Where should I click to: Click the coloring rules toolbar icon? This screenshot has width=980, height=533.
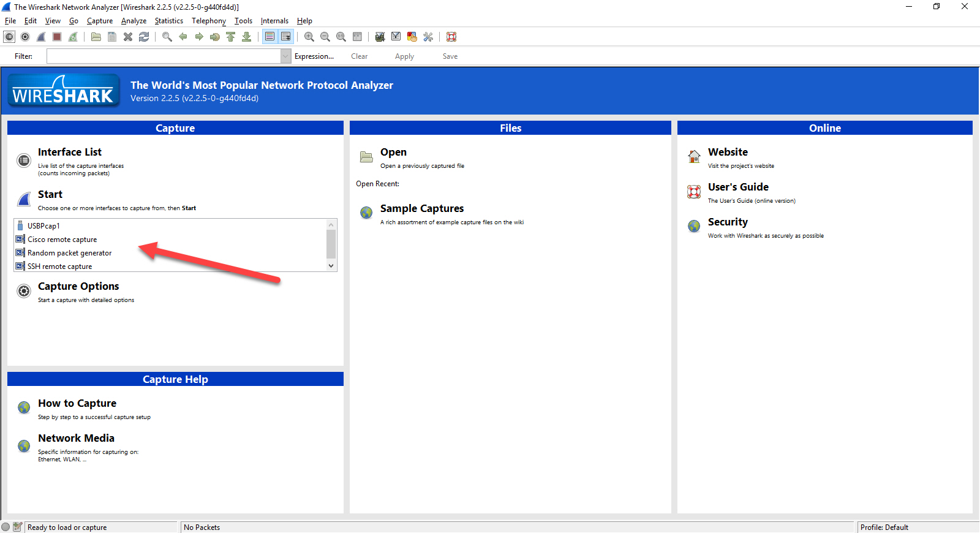412,37
